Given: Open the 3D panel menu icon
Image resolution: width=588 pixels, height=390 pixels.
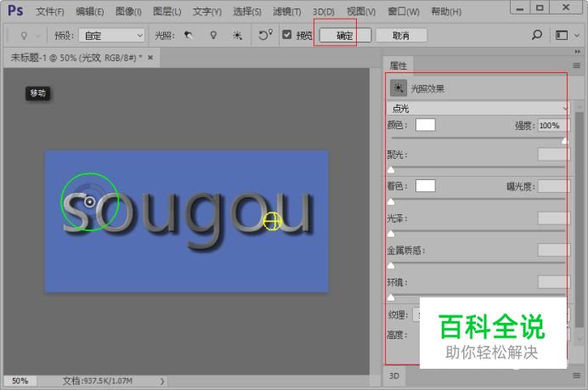Looking at the screenshot, I should pyautogui.click(x=577, y=376).
